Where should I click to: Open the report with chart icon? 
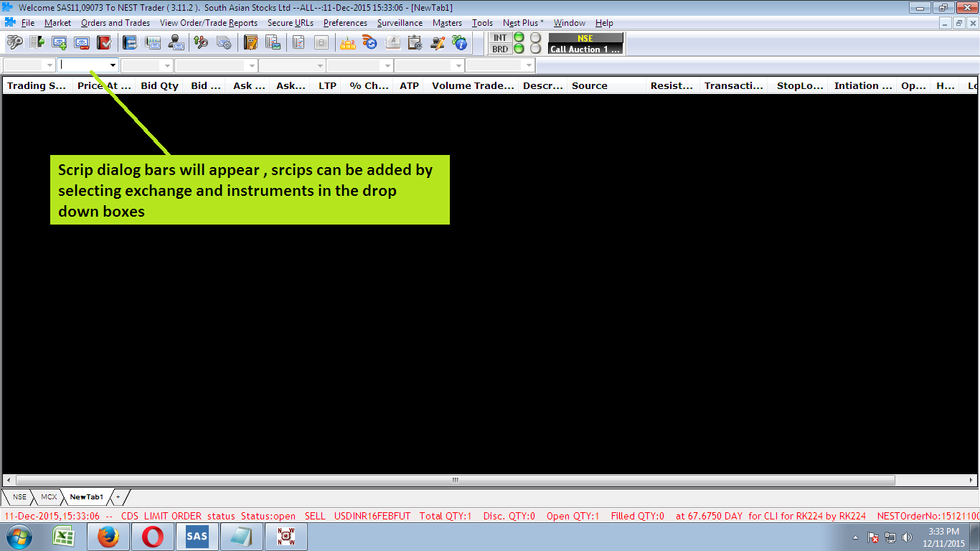[x=273, y=43]
